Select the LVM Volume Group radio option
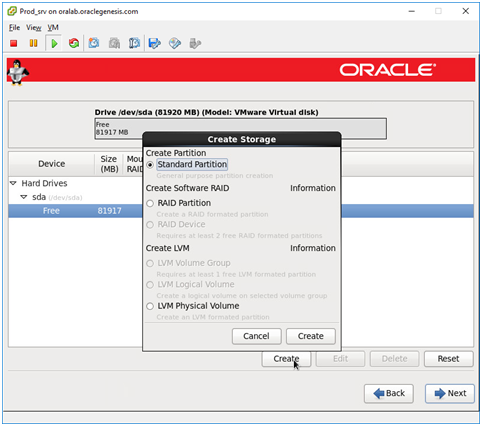 tap(150, 263)
